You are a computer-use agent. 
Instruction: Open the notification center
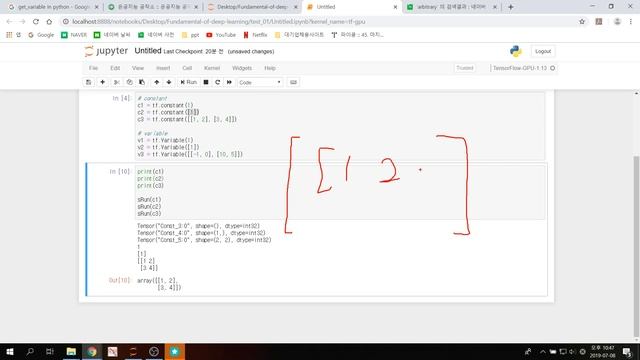coord(627,351)
